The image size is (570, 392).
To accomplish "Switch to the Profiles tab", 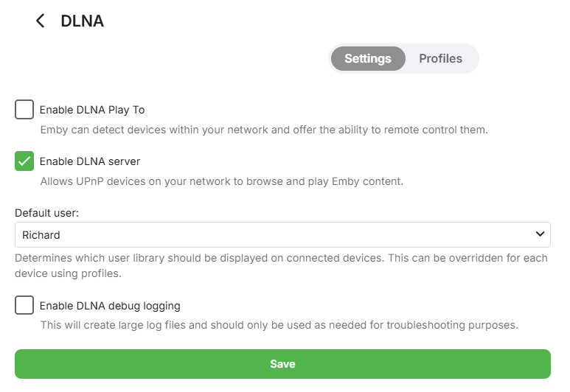I will pyautogui.click(x=440, y=58).
